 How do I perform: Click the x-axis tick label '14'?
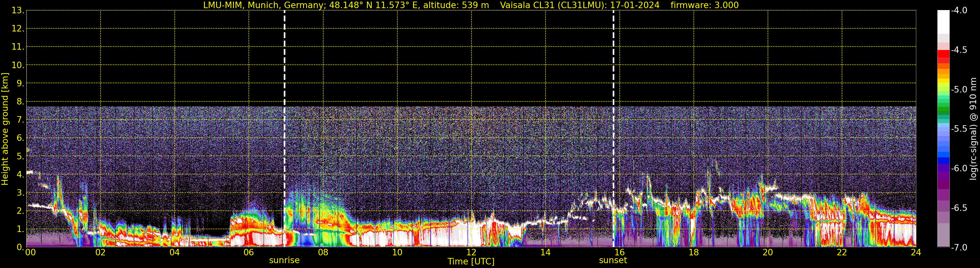[545, 252]
